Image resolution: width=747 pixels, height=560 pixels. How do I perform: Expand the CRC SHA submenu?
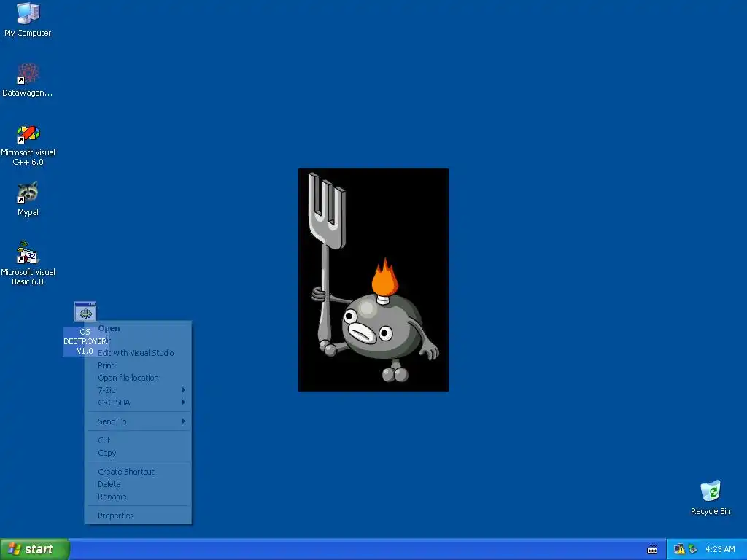138,402
